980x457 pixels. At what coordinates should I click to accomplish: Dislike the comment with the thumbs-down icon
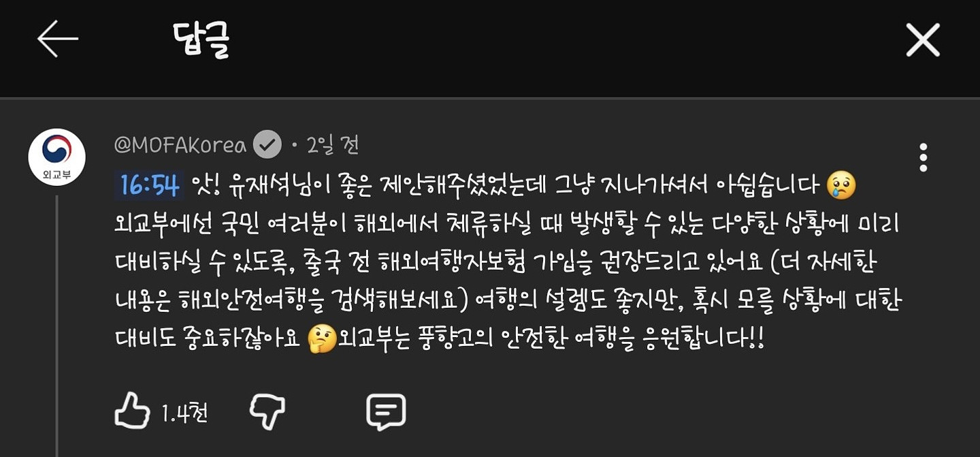pos(267,412)
